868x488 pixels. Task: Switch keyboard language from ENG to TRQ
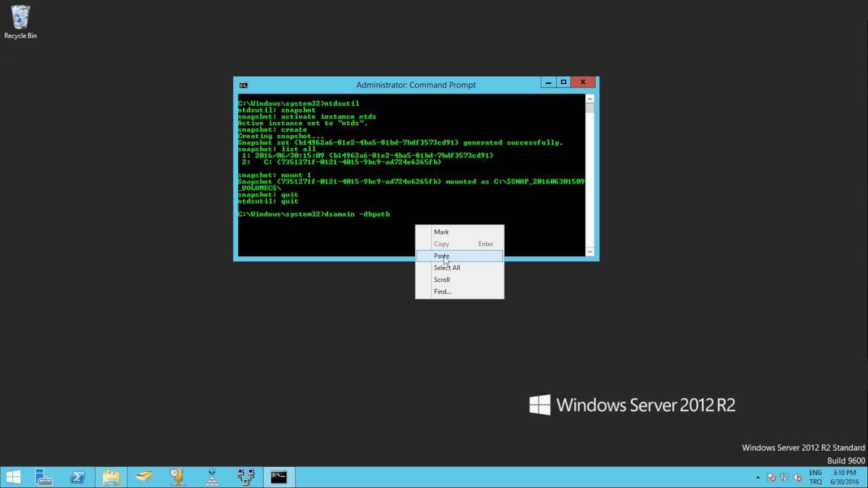[x=815, y=476]
